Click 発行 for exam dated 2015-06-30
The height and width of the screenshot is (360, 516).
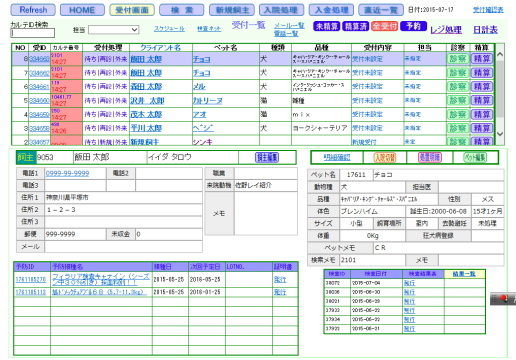409,292
